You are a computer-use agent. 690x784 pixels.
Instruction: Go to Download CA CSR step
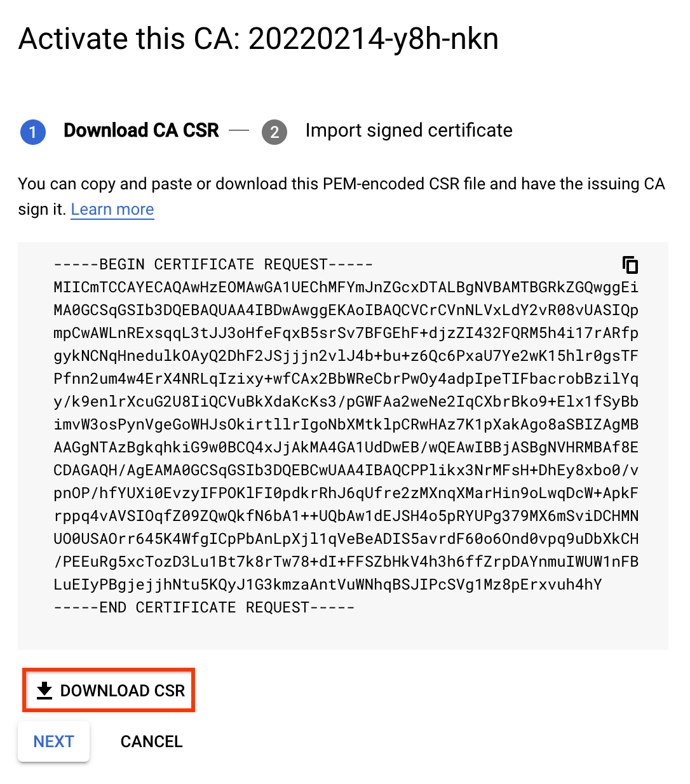[x=141, y=130]
